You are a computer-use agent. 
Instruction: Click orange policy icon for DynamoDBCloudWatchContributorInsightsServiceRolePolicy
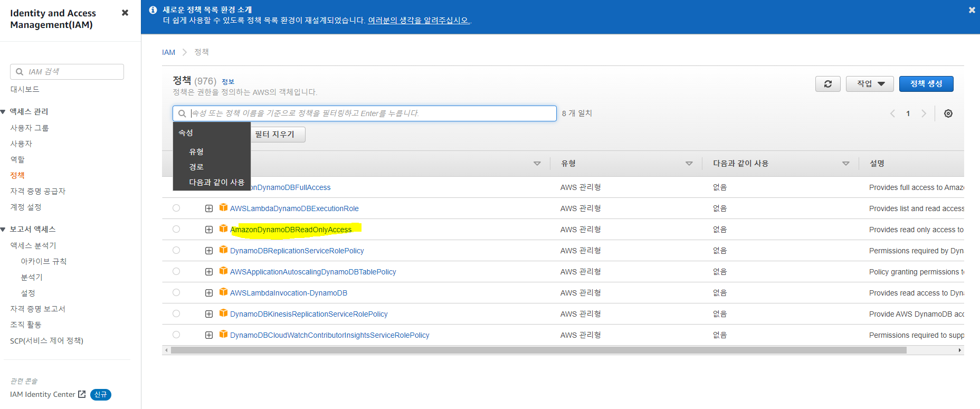pos(224,334)
